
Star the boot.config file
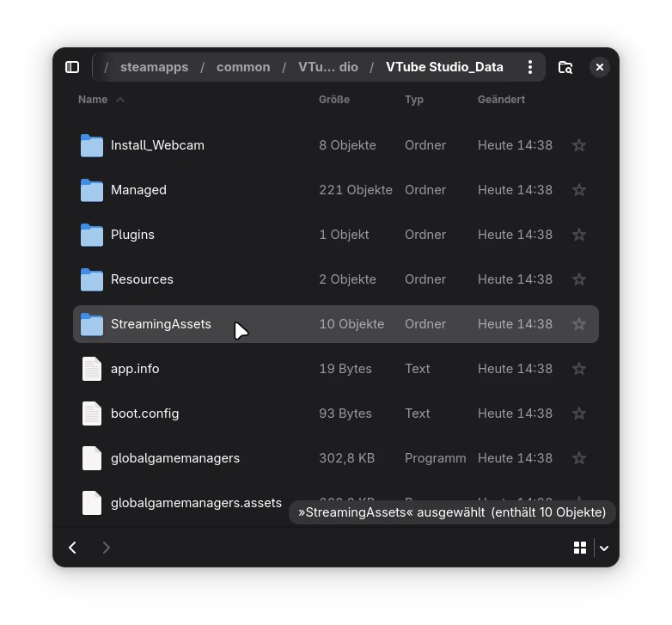579,414
